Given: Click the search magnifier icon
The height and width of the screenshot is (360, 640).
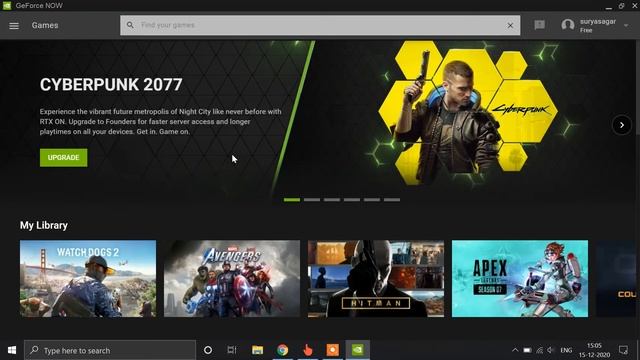Looking at the screenshot, I should pyautogui.click(x=130, y=25).
